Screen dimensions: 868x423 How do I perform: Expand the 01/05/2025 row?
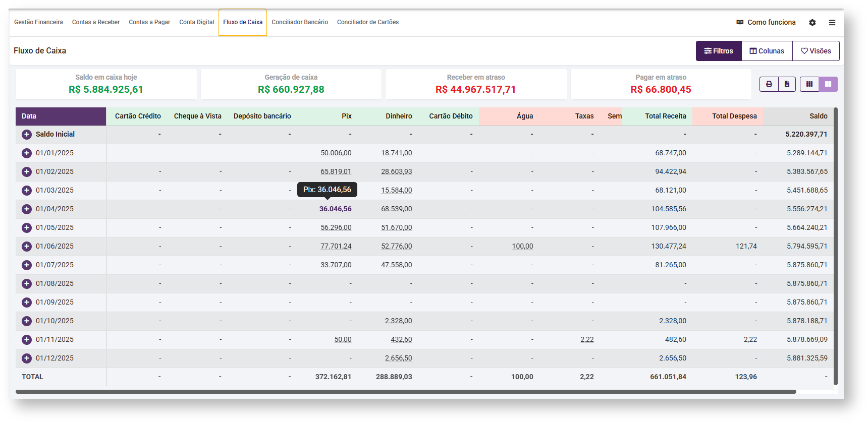(x=27, y=228)
